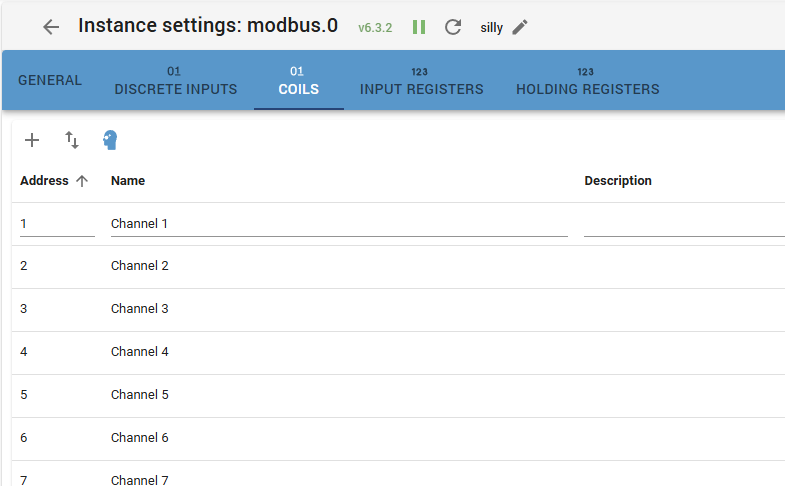Open the Holding Registers tab
785x486 pixels.
click(587, 81)
